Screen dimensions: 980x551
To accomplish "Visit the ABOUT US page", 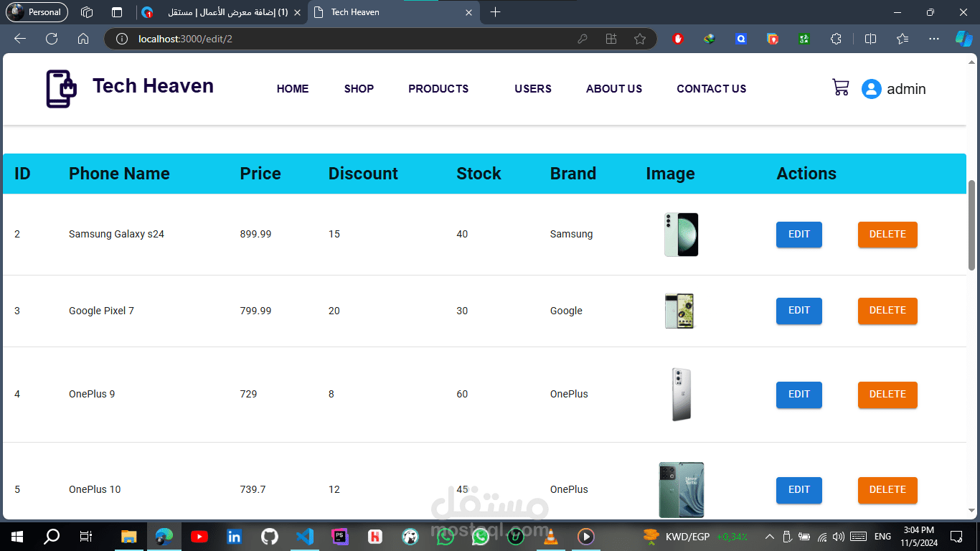I will 614,89.
